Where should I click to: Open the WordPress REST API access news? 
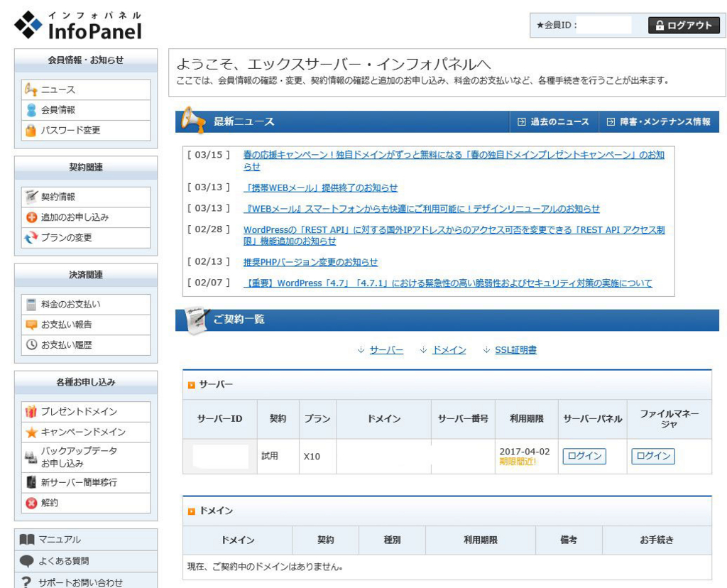(454, 235)
